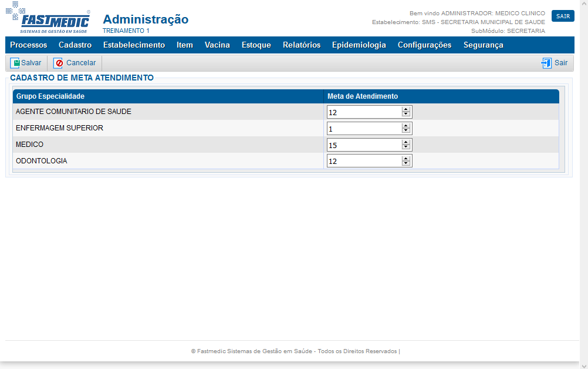
Task: Open the Estoque menu
Action: tap(256, 45)
